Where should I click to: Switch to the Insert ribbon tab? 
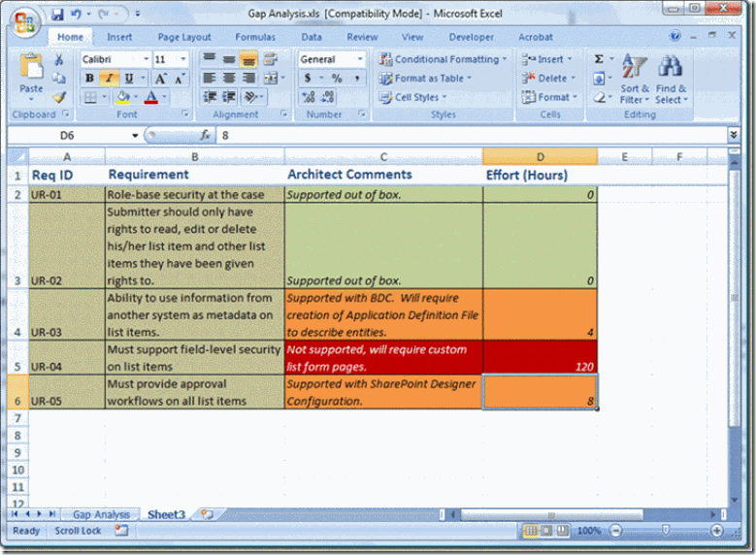point(119,37)
